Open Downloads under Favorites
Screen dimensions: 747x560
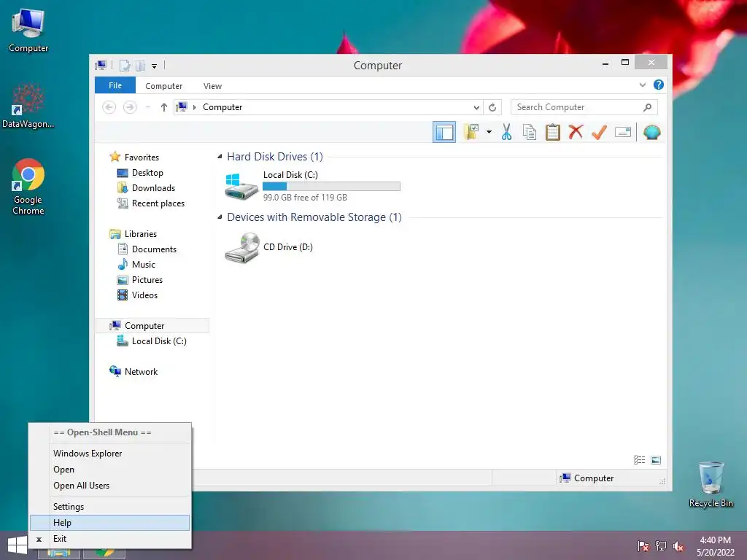153,187
